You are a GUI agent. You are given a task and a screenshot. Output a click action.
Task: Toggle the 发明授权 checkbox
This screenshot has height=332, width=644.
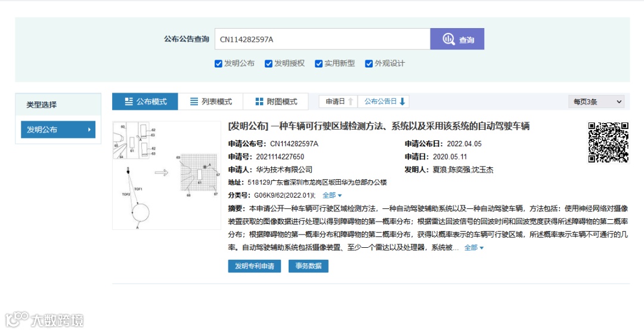268,63
